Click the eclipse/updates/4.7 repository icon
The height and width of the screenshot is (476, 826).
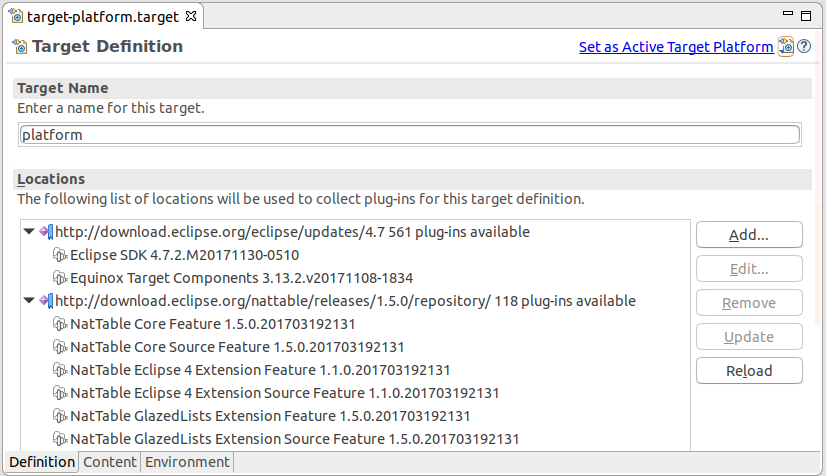pyautogui.click(x=46, y=232)
